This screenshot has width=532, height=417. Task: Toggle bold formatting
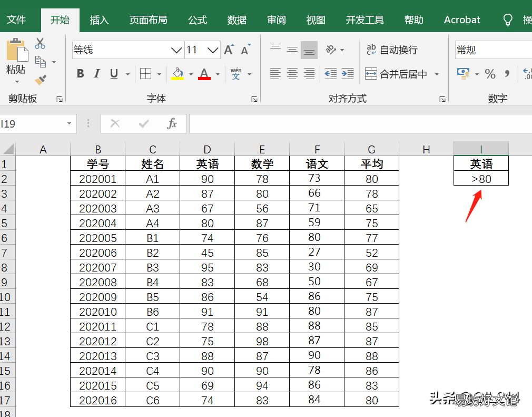[81, 73]
